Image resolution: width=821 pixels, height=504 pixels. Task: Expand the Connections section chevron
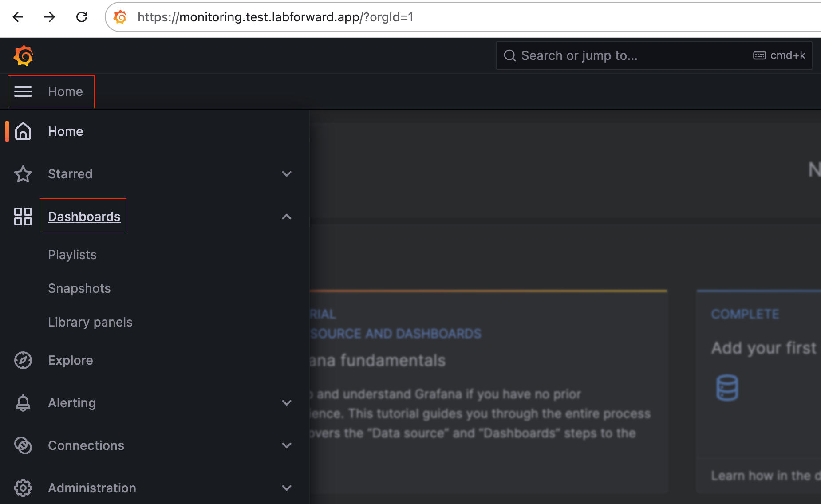click(x=287, y=445)
